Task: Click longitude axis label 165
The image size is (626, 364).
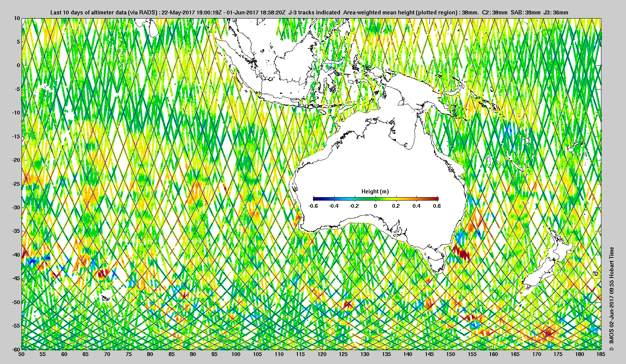Action: 515,354
